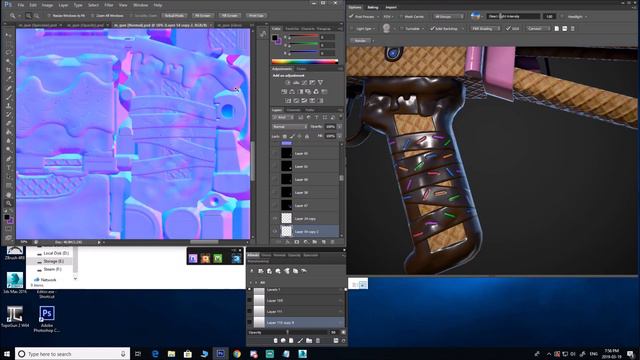Screen dimensions: 640x360
Task: Click the foreground color swatch in toolbox
Action: click(x=7, y=218)
